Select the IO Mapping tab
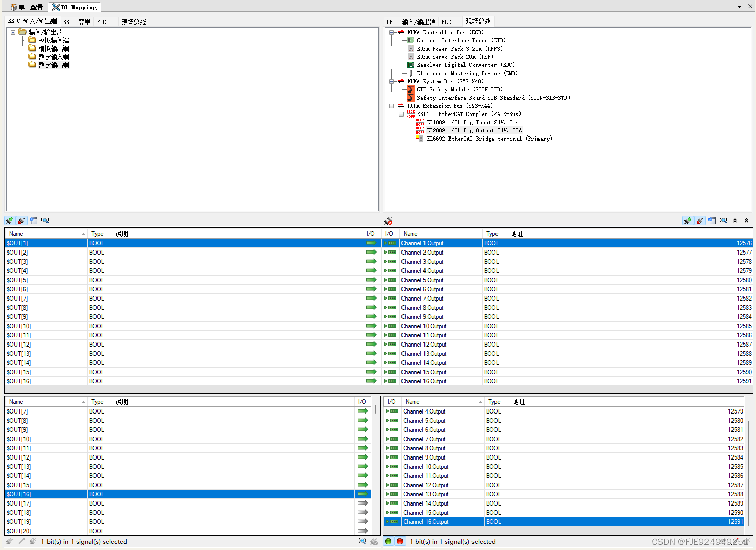The image size is (756, 550). tap(74, 7)
